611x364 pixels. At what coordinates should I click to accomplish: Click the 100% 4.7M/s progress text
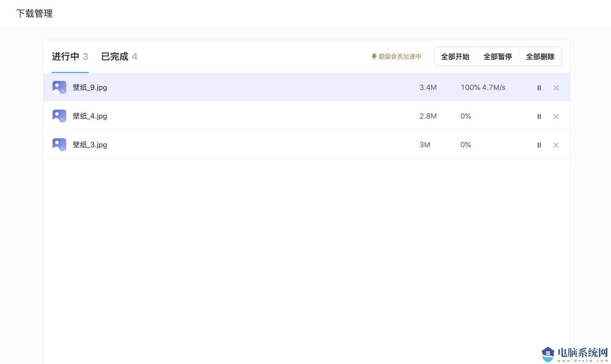[483, 87]
